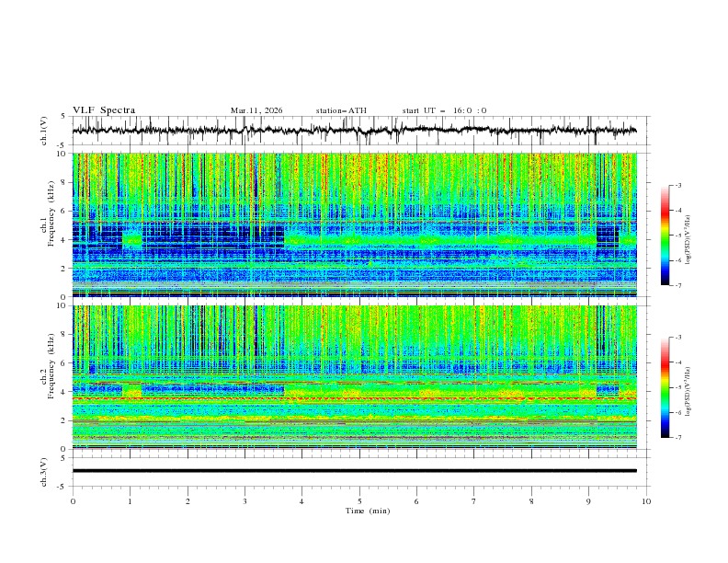Click the 'ch.3(V)' axis label
728x563 pixels.
tap(44, 472)
